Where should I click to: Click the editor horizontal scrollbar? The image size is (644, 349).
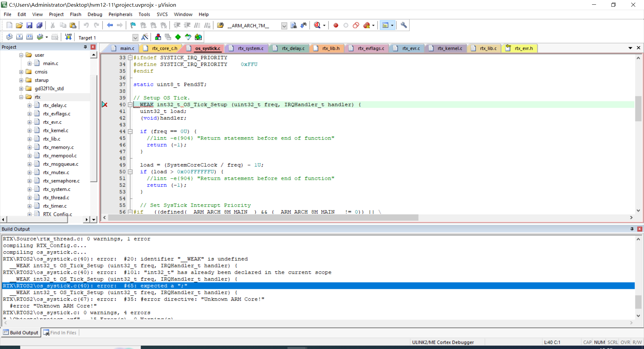pyautogui.click(x=263, y=217)
